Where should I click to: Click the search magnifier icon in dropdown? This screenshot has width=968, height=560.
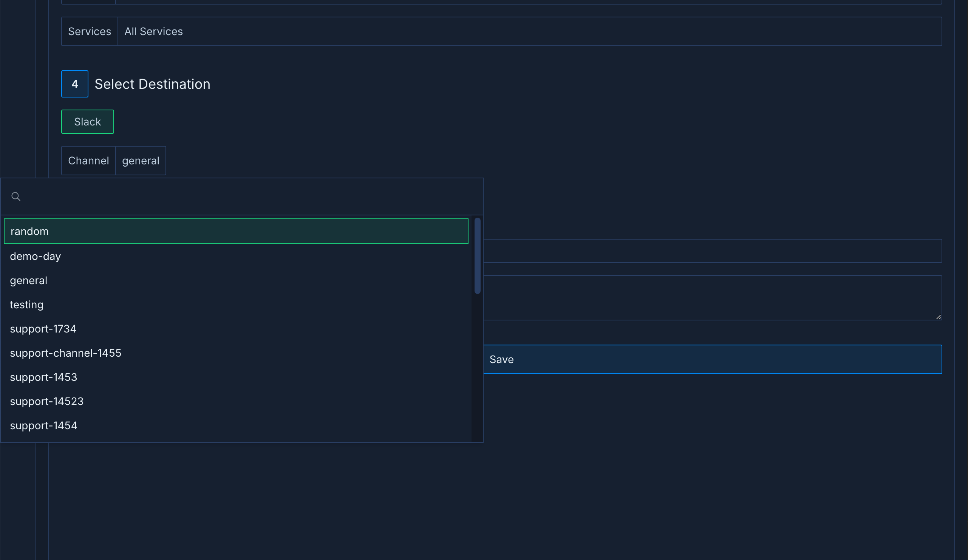[x=16, y=196]
